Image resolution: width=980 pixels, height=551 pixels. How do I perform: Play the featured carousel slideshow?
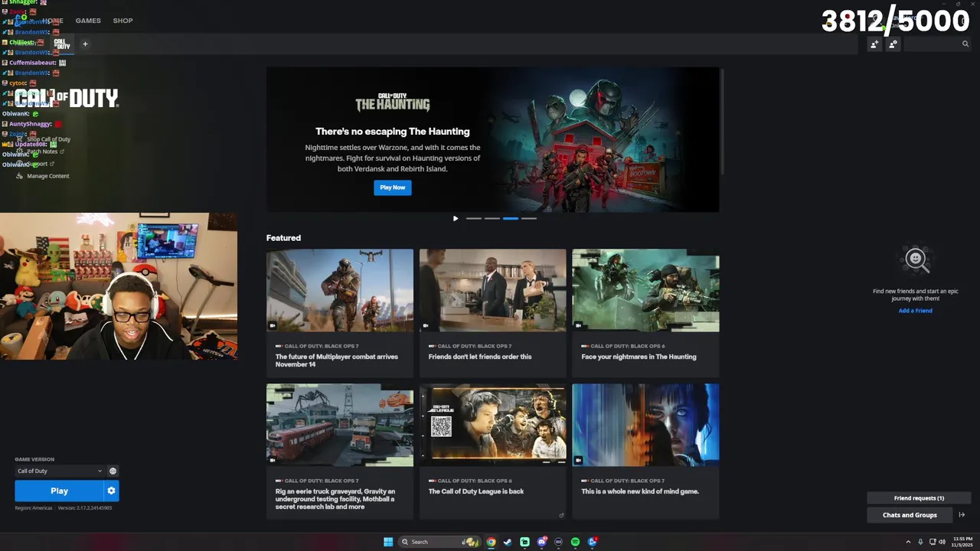pos(456,219)
